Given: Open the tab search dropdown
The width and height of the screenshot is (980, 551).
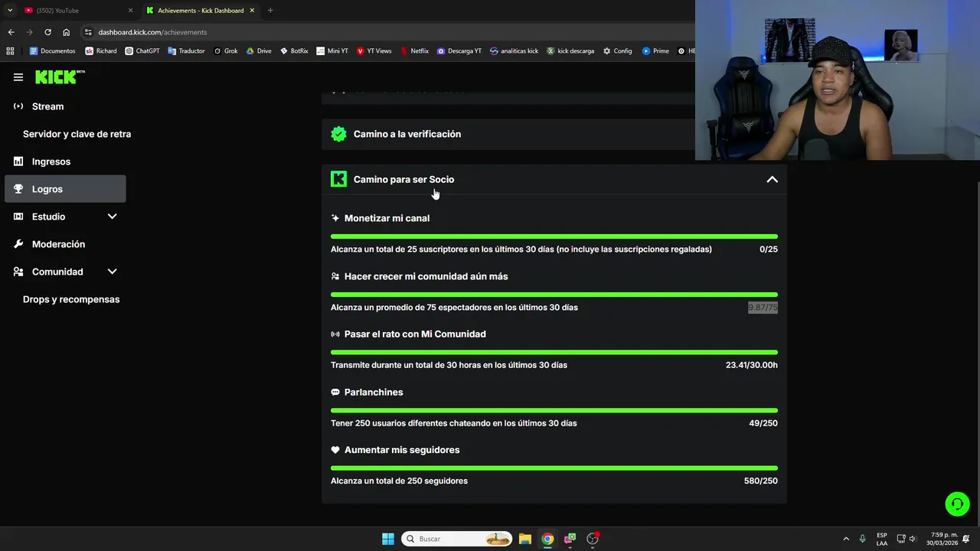Looking at the screenshot, I should coord(10,11).
